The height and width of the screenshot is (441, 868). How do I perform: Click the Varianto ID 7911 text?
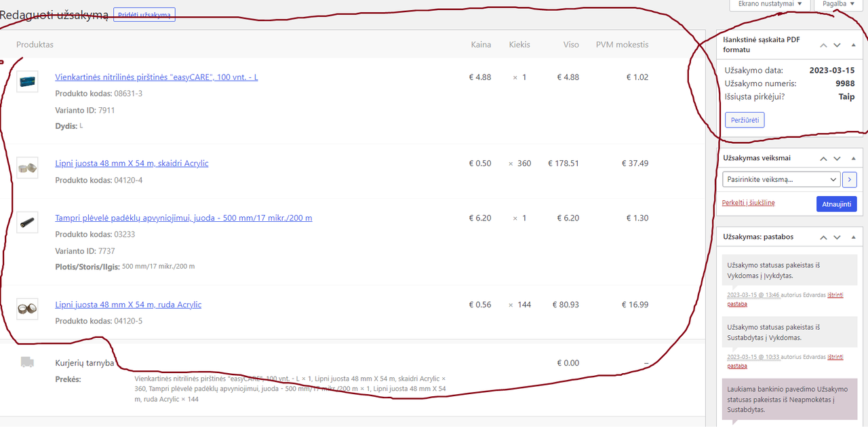point(85,110)
